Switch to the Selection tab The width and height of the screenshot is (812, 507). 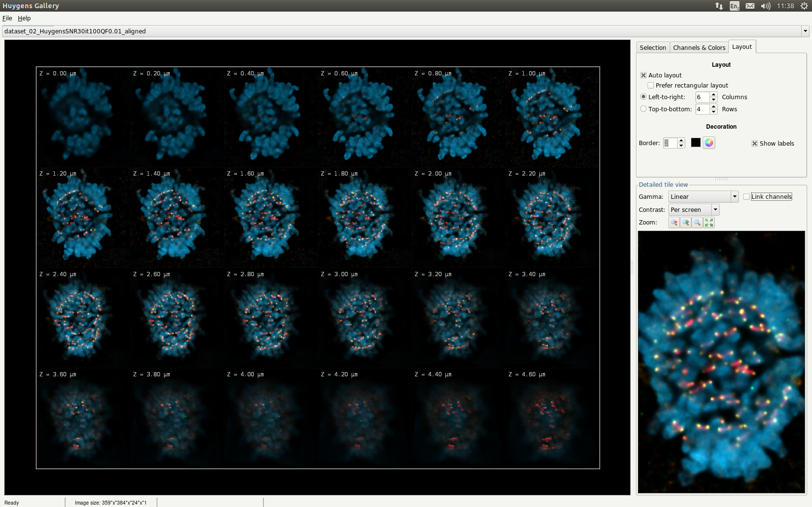point(652,47)
